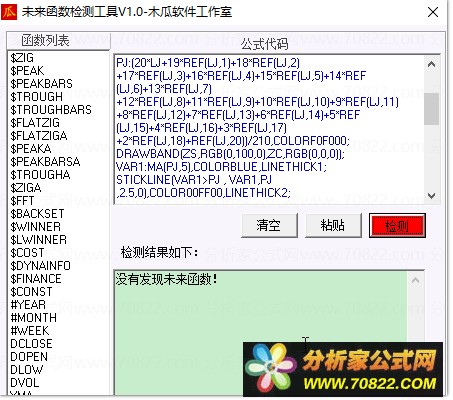Select $LWINNER in the function list
The width and height of the screenshot is (453, 400).
point(39,240)
